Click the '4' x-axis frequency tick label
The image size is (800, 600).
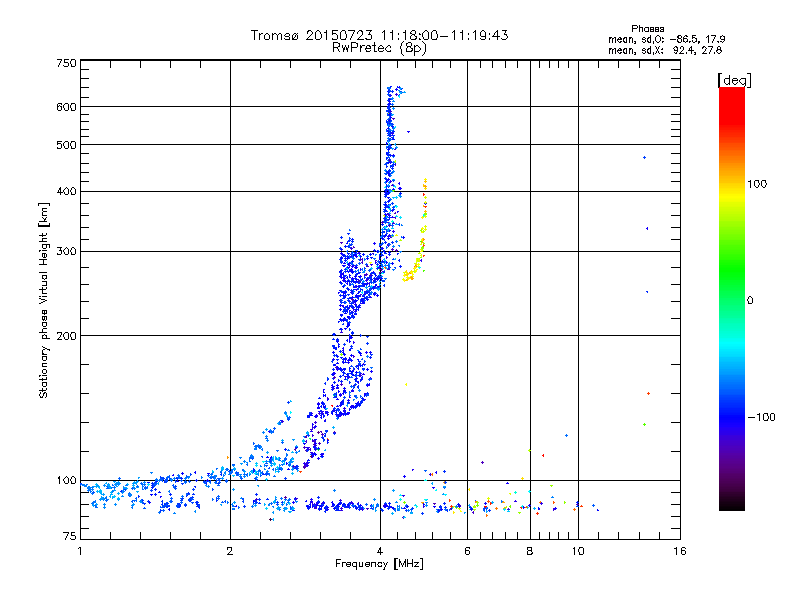(380, 551)
